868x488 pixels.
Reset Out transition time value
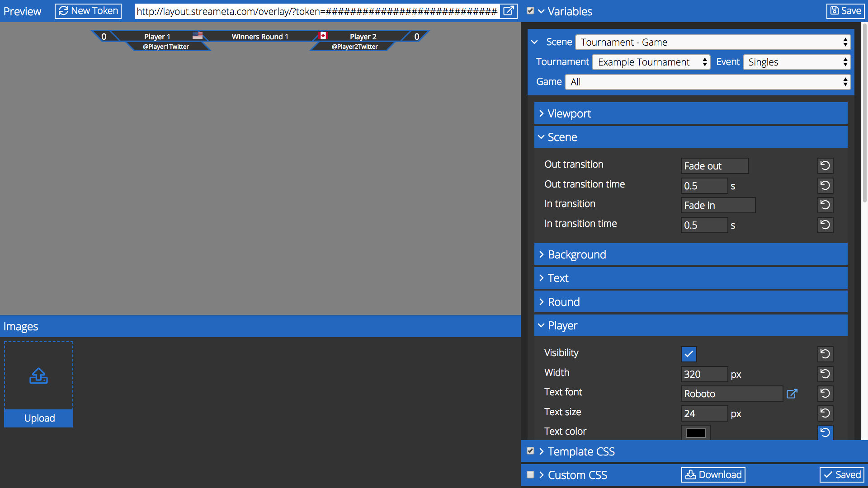click(825, 185)
